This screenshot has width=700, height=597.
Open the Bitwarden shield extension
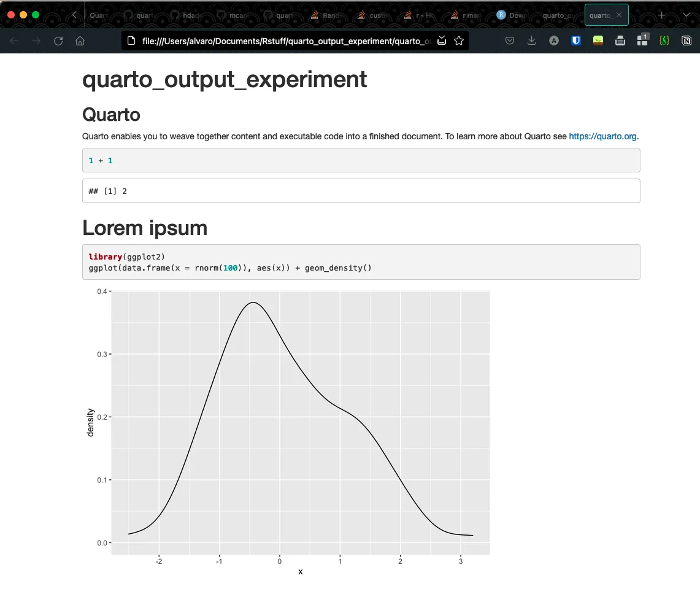(x=576, y=41)
